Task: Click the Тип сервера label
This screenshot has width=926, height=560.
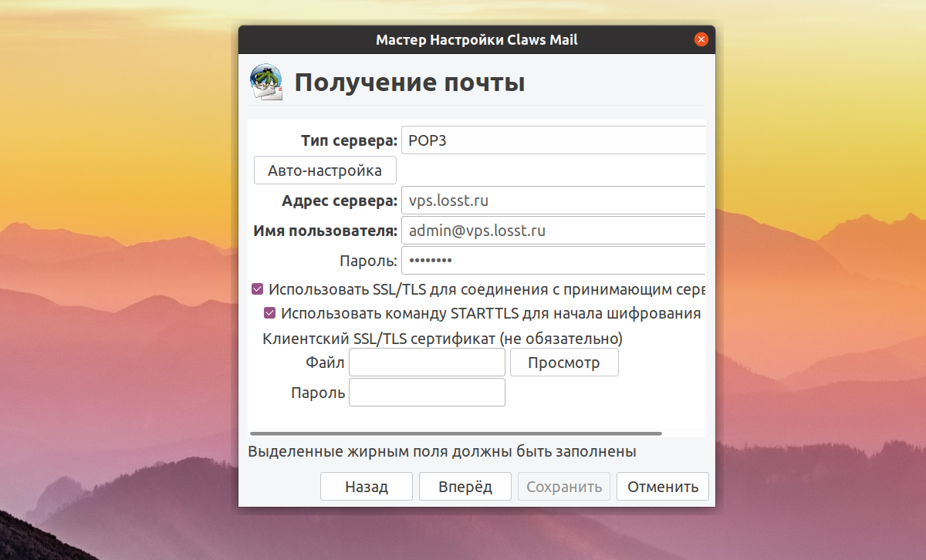Action: point(349,140)
